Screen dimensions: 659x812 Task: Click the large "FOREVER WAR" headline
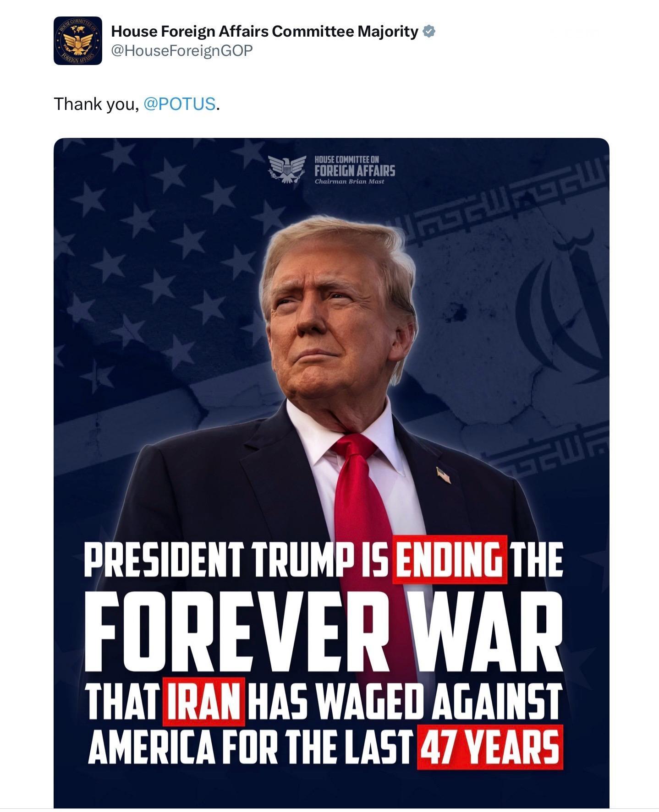[x=323, y=633]
